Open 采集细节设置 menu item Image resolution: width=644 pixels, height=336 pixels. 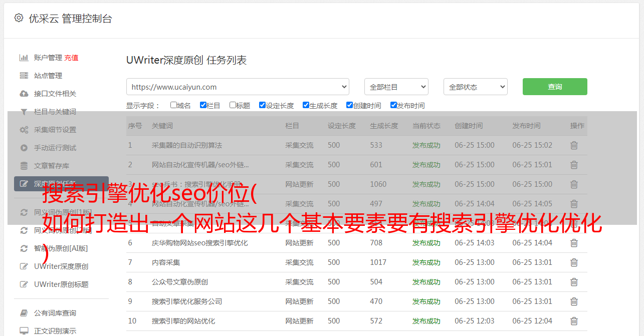coord(55,130)
